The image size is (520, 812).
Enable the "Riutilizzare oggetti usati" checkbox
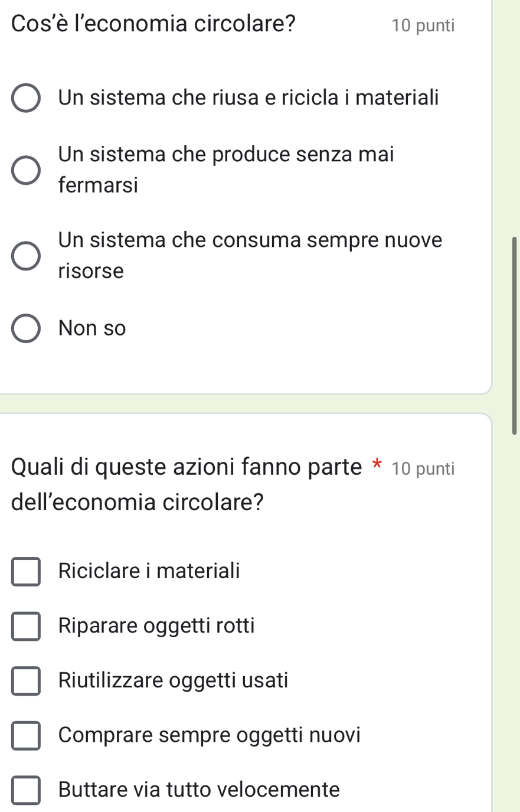coord(26,681)
